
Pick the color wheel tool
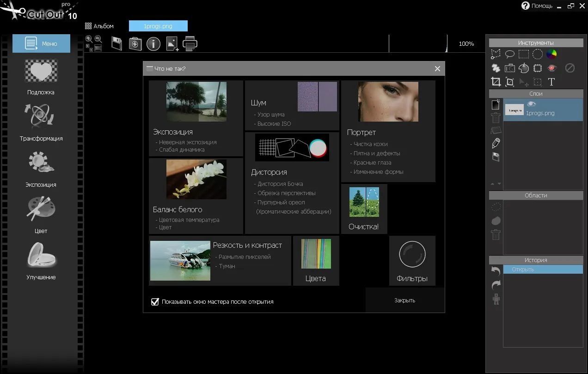(551, 54)
